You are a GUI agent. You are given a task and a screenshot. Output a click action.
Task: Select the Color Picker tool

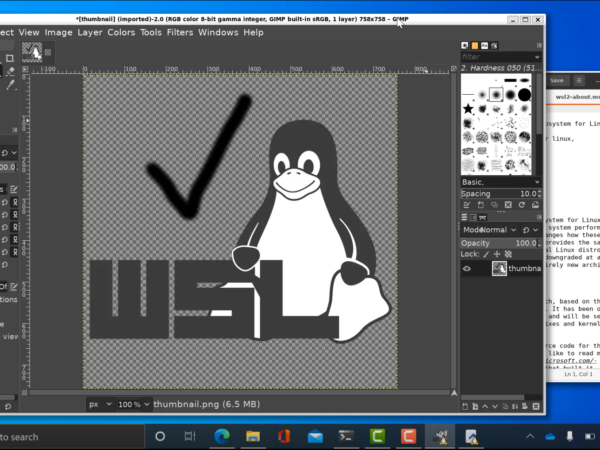click(x=10, y=85)
